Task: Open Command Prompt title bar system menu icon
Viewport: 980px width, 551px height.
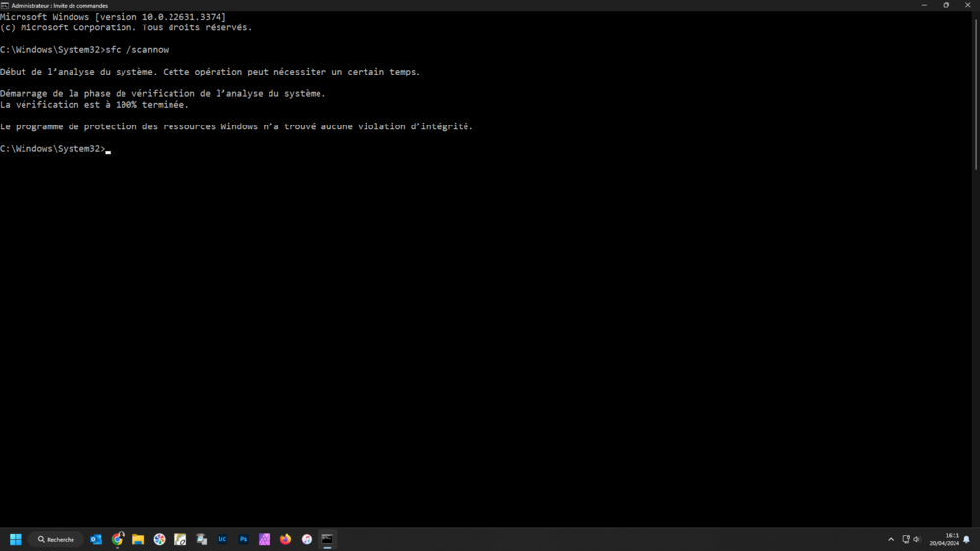Action: pos(5,5)
